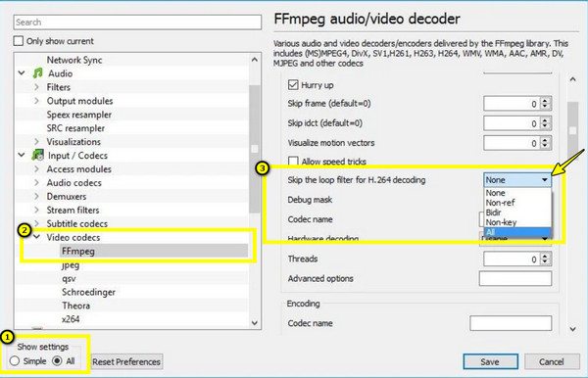This screenshot has height=378, width=588.
Task: Increase the Skip frame value with up arrow
Action: 546,101
